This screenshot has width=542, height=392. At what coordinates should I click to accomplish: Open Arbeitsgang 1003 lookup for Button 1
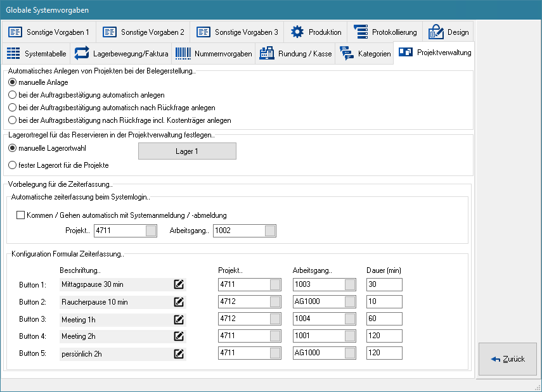[350, 284]
